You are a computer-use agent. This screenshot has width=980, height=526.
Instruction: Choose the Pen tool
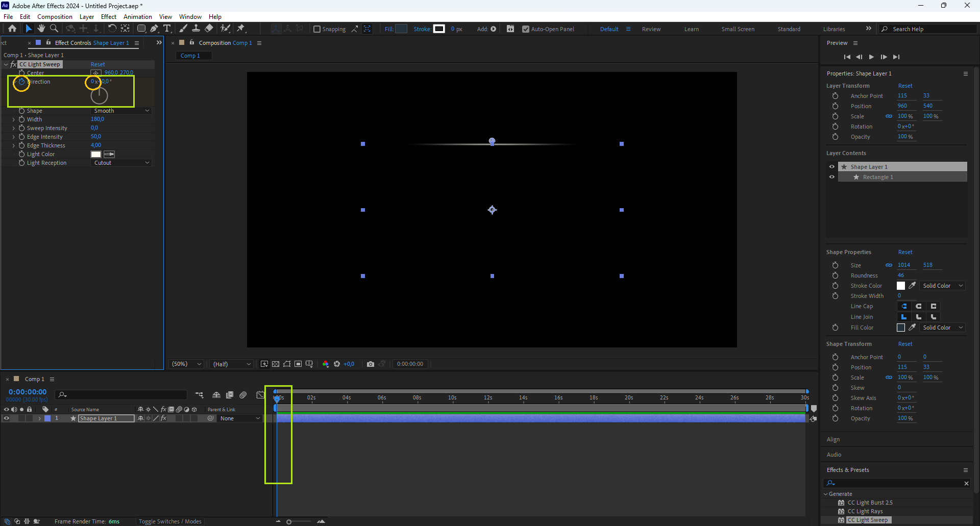coord(154,29)
